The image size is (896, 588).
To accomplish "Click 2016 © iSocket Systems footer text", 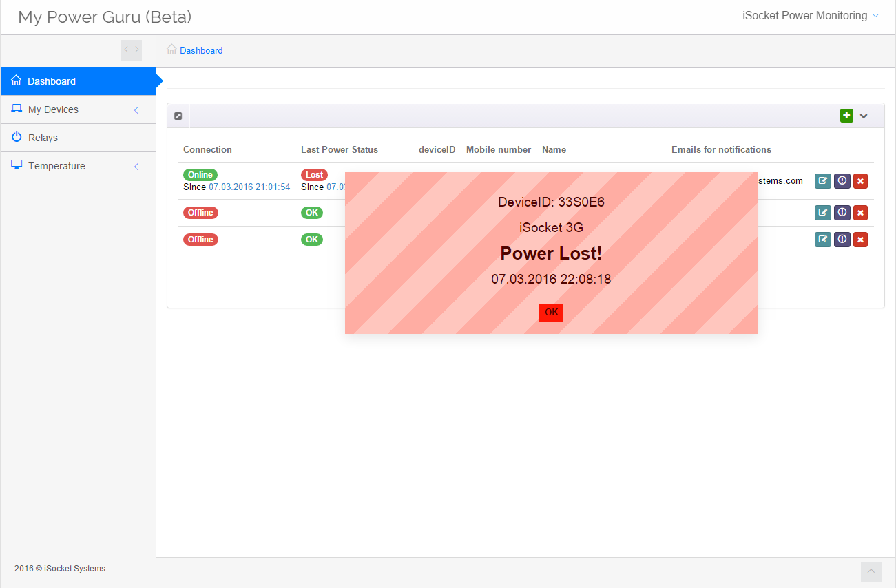I will pos(60,569).
